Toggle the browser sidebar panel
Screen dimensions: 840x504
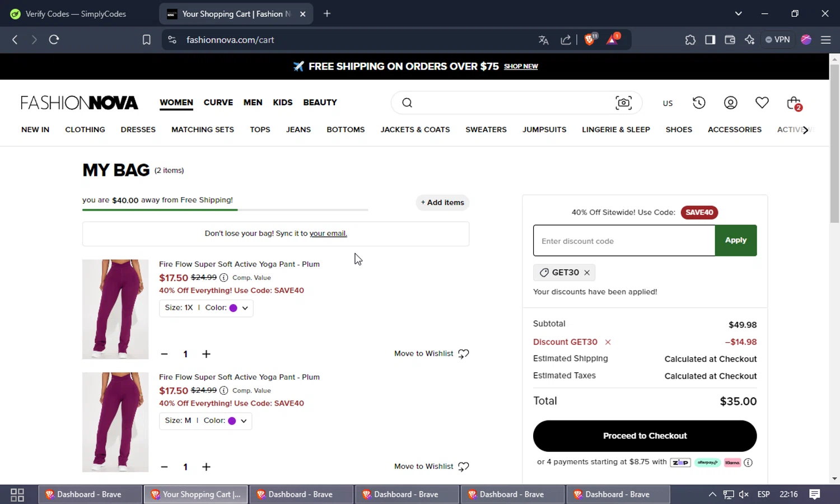(x=710, y=40)
